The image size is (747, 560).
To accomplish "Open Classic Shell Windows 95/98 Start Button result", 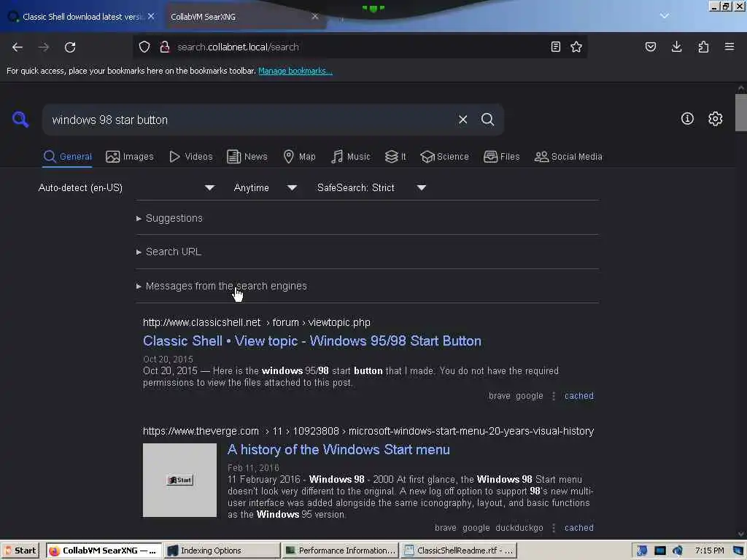I will coord(312,341).
